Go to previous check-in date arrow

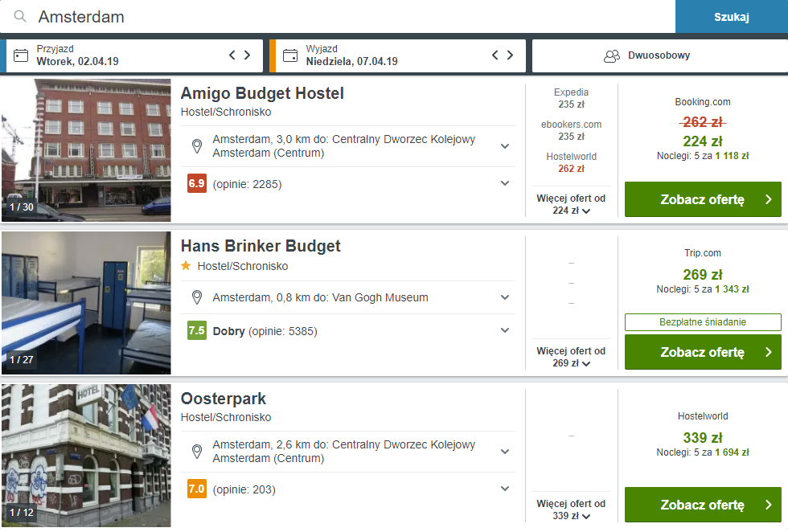[232, 55]
